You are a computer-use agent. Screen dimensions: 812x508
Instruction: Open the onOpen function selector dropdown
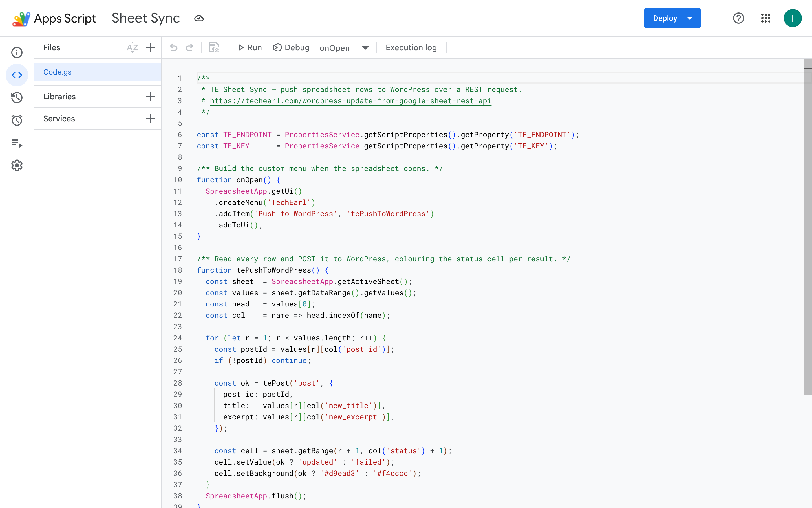click(344, 48)
